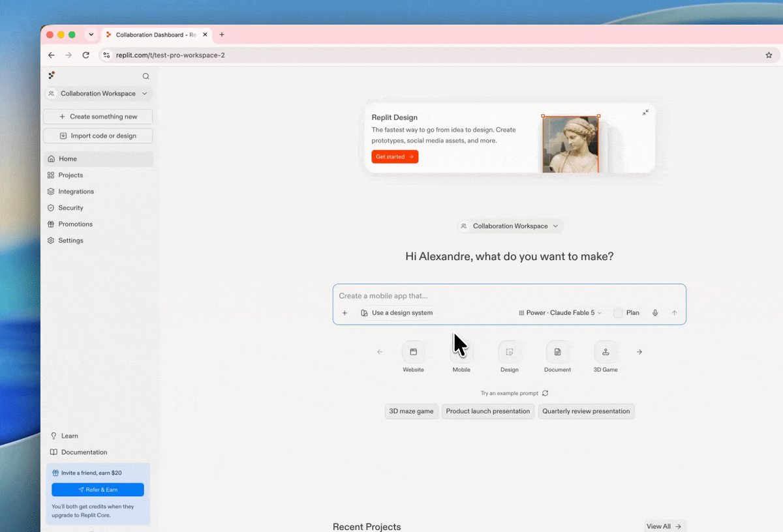Click the microphone voice input icon
This screenshot has width=783, height=532.
655,313
